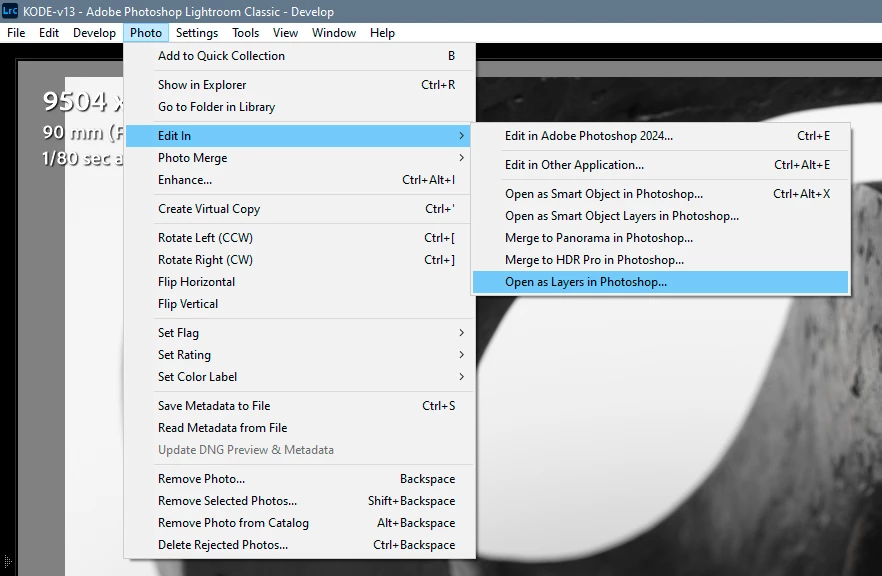
Task: Click the Lightroom Classic app icon in title bar
Action: [x=10, y=11]
